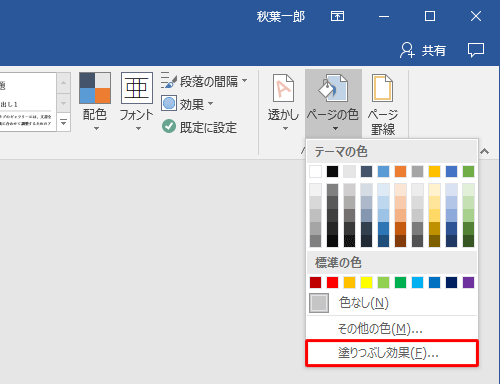Pick the light green standard color
The width and height of the screenshot is (500, 384).
(383, 282)
